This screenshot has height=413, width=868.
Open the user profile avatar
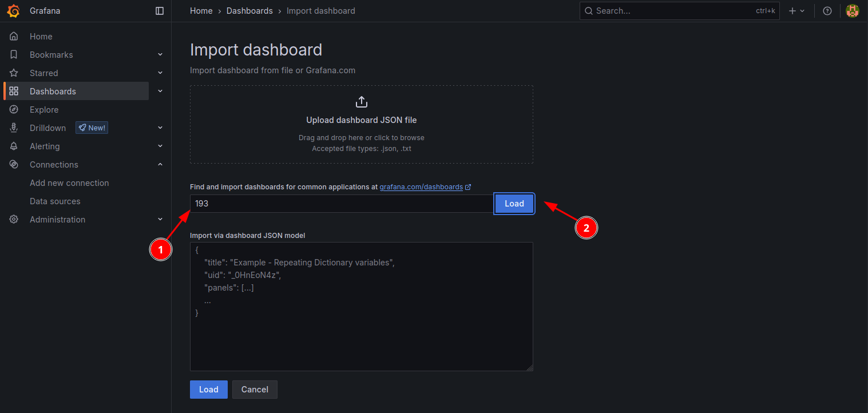[x=852, y=11]
